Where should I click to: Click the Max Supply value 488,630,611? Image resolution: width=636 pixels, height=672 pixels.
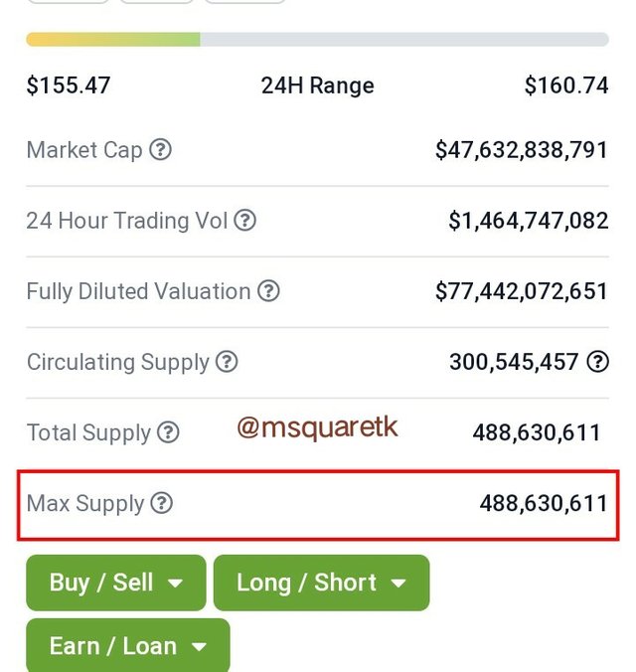(x=544, y=503)
